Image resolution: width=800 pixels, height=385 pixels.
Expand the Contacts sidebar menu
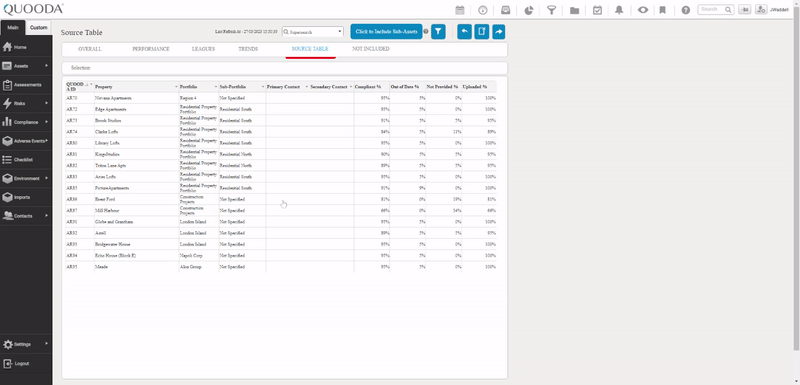point(26,216)
